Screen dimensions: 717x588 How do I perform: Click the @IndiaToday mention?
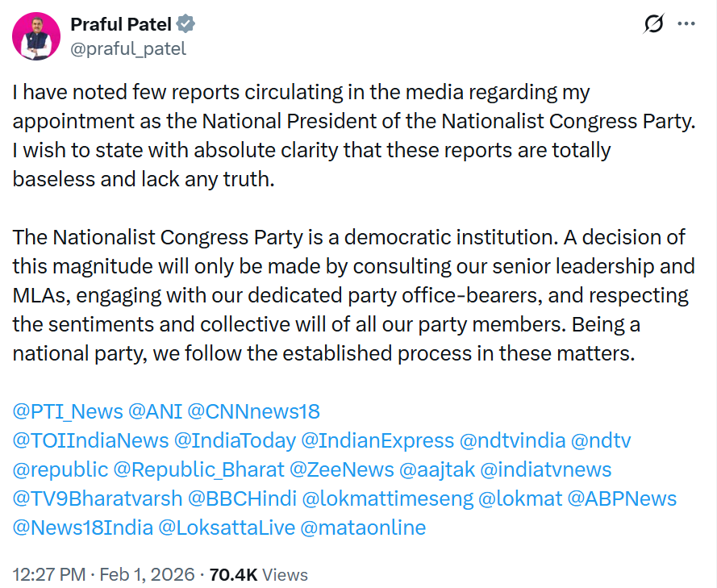235,440
